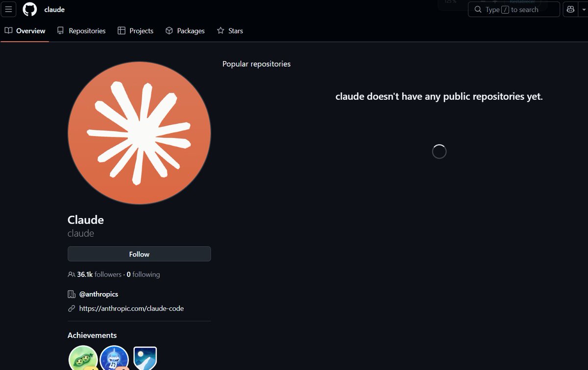Click the Stars star icon
This screenshot has height=370, width=588.
pos(220,30)
